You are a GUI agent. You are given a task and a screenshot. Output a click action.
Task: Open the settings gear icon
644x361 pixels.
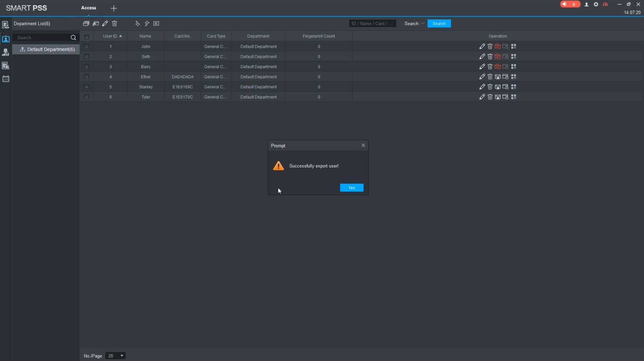(x=596, y=4)
